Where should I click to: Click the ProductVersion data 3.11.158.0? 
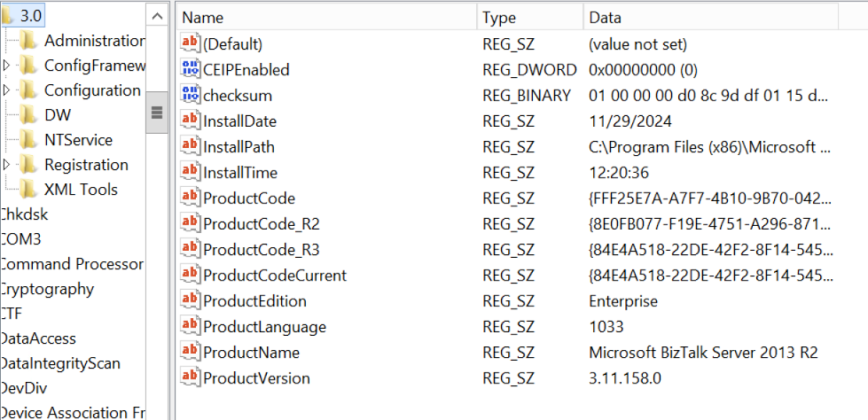[625, 378]
